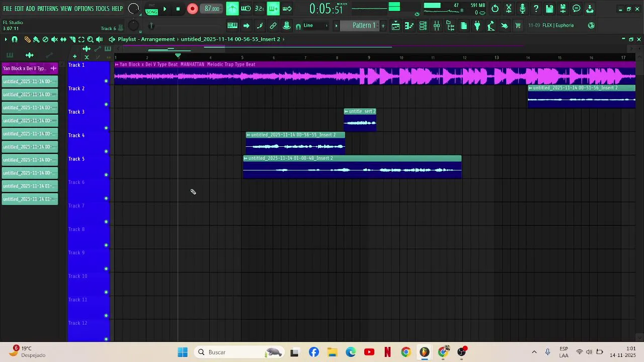Open the Playlist view icon
The image size is (644, 362).
[x=396, y=26]
